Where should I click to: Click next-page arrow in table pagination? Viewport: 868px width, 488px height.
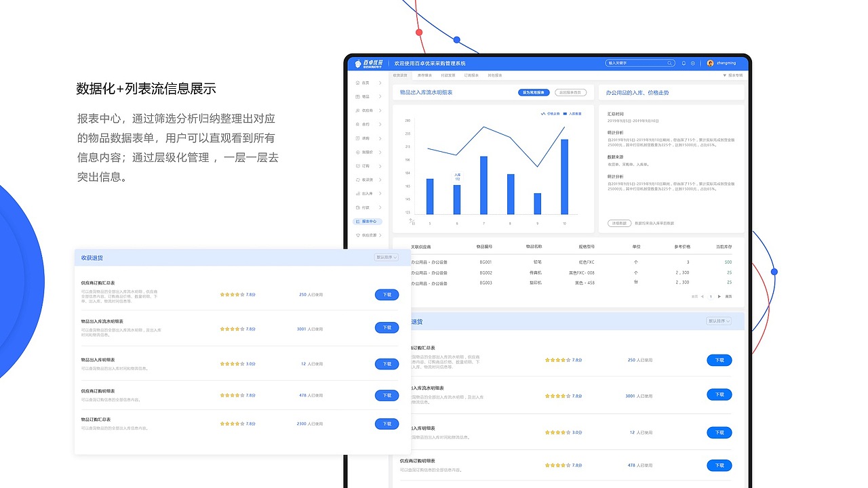point(719,296)
